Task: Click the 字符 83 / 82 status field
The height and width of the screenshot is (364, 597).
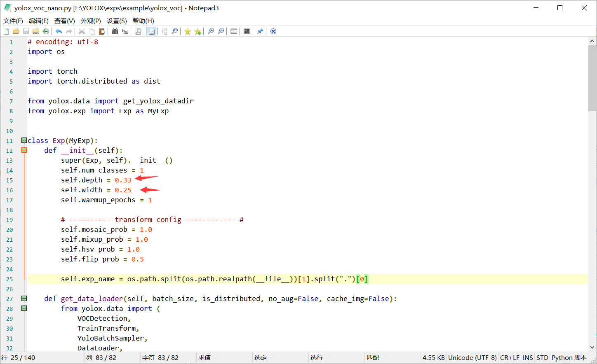Action: pyautogui.click(x=168, y=358)
